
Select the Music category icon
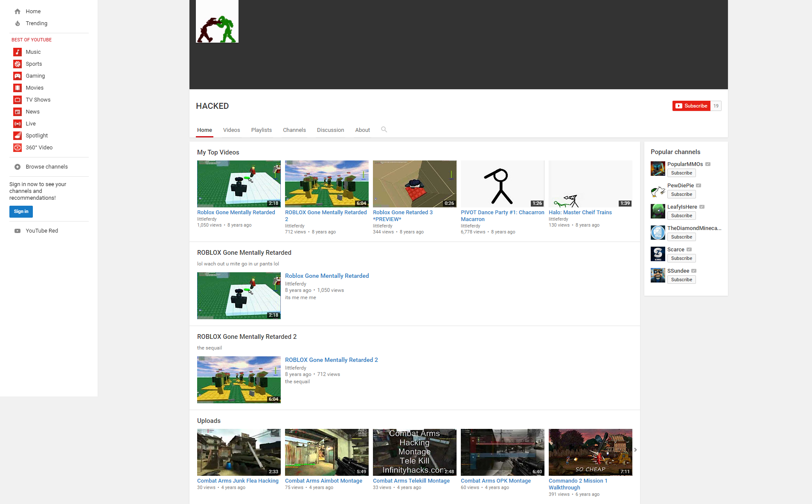tap(17, 52)
